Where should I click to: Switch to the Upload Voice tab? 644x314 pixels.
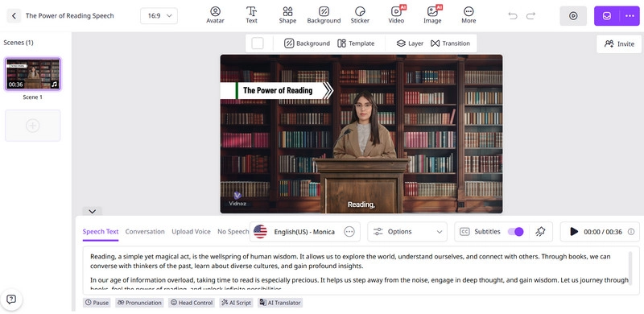tap(191, 231)
